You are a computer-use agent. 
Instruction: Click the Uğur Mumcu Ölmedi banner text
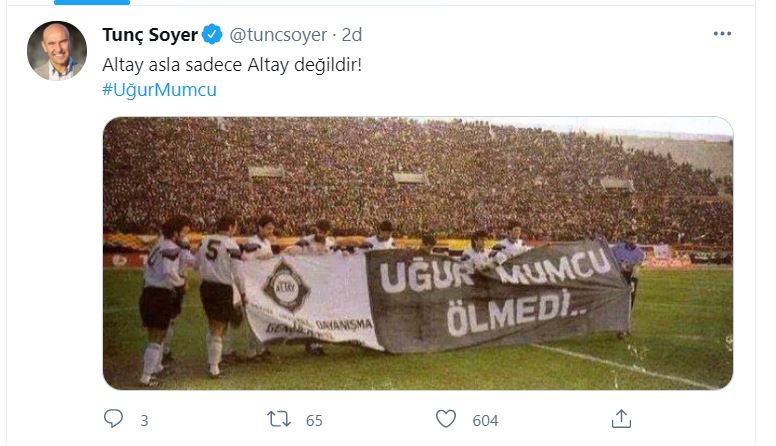pos(495,292)
